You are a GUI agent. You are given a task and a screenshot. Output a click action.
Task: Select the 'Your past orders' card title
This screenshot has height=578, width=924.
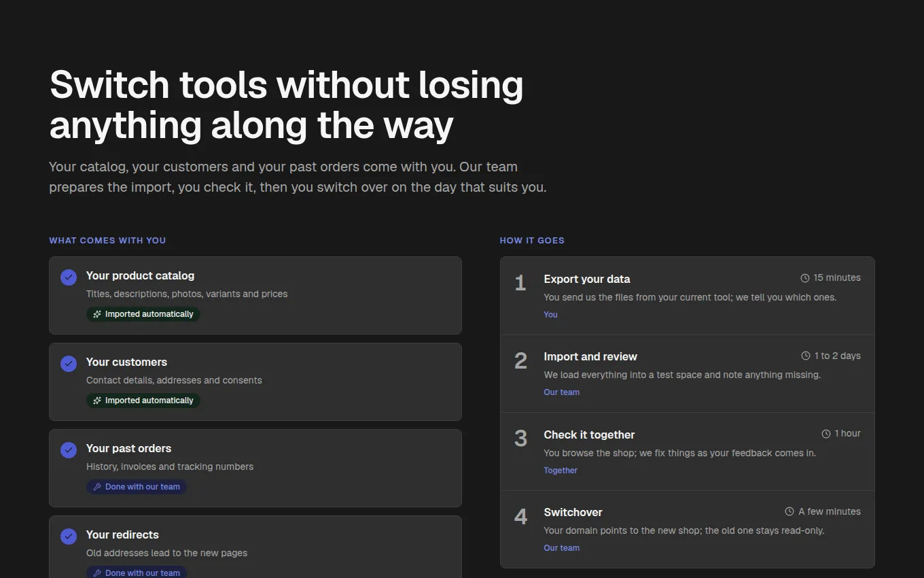tap(128, 448)
